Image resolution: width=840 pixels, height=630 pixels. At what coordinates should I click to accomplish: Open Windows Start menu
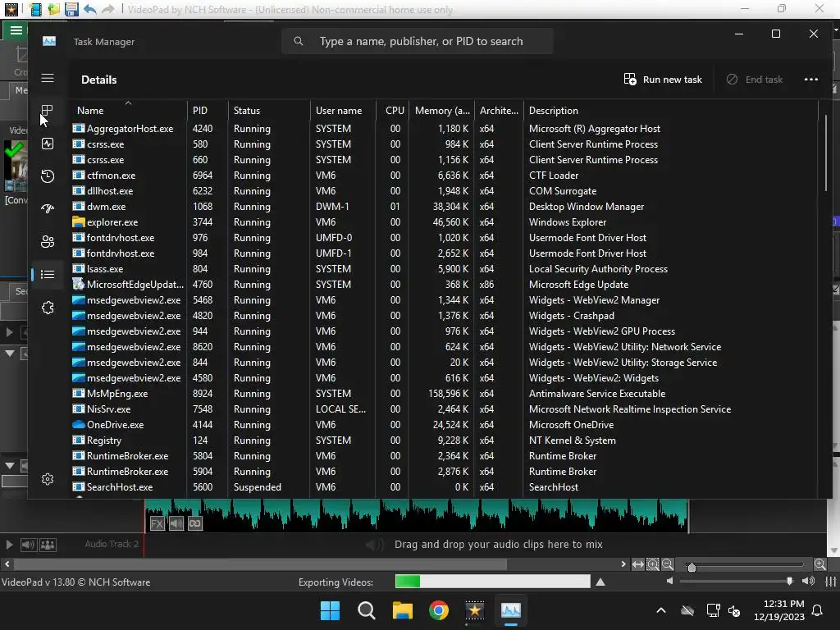click(x=330, y=610)
